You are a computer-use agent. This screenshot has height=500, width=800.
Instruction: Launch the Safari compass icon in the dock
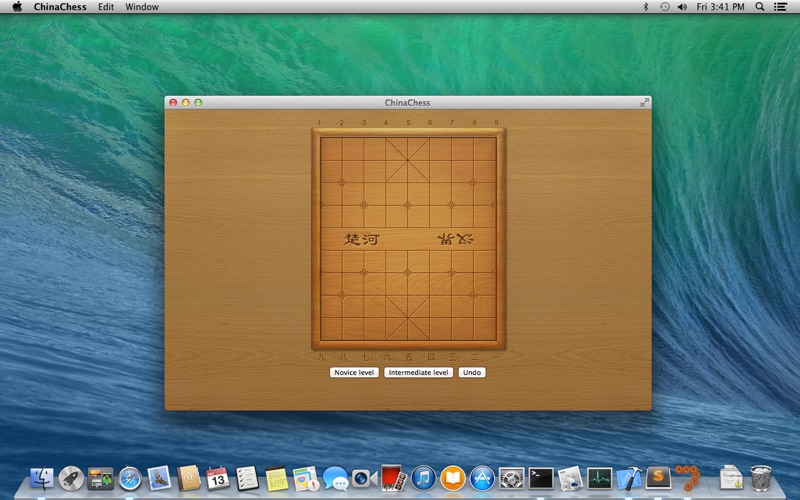[x=130, y=479]
